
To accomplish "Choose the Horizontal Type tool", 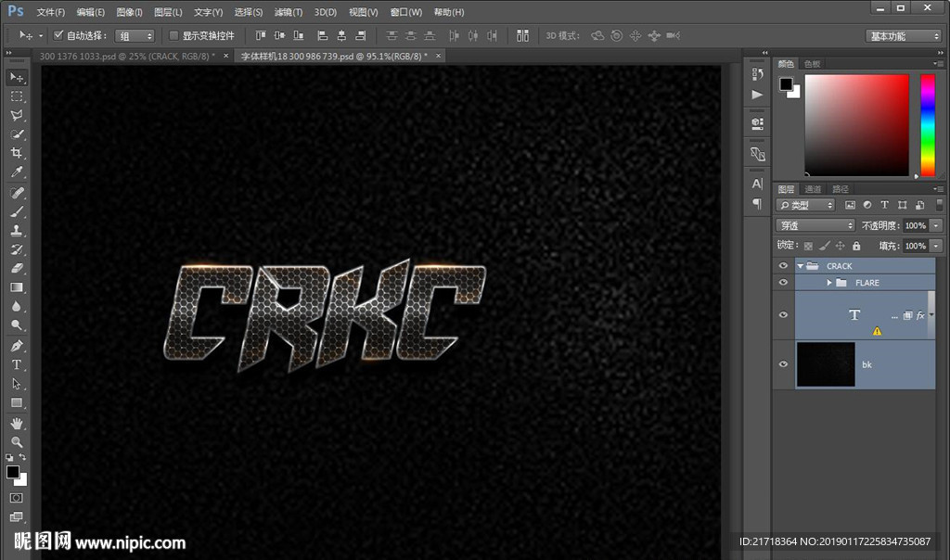I will [17, 364].
